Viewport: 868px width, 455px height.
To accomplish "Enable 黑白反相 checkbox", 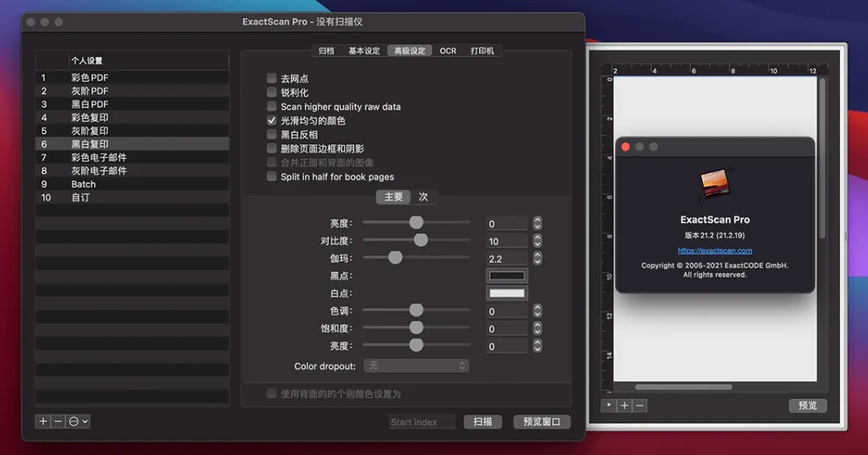I will tap(272, 134).
